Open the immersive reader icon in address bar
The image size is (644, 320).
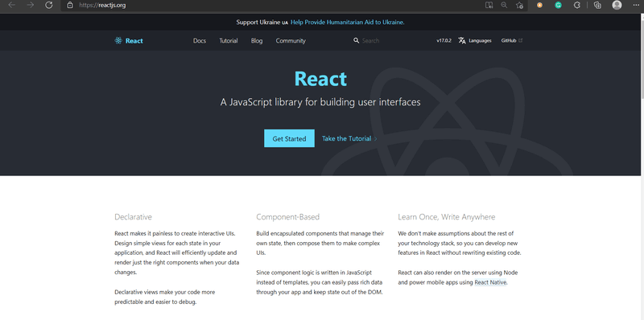point(489,6)
